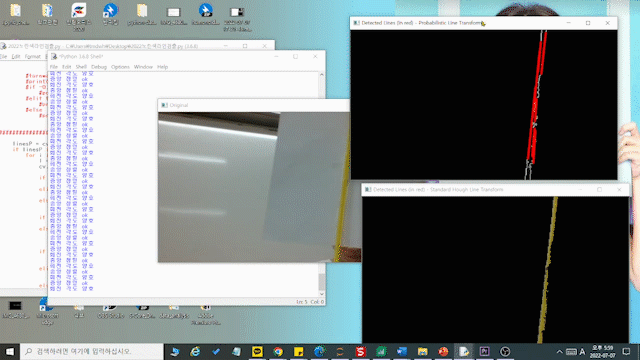
Task: Open File menu in Python Shell
Action: pos(54,67)
